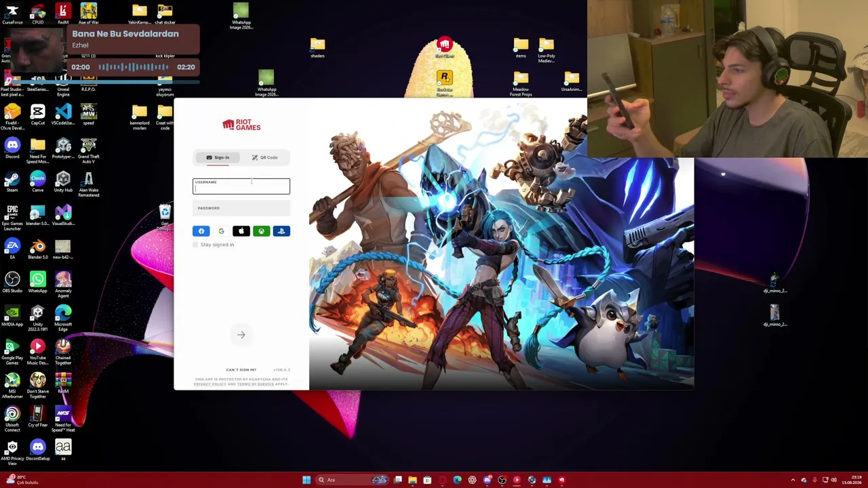The height and width of the screenshot is (488, 868).
Task: Select the Unity Hub desktop icon
Action: (63, 182)
